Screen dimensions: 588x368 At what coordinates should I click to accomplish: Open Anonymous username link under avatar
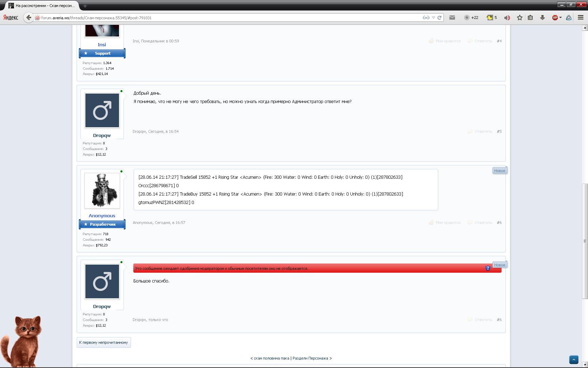[x=102, y=216]
